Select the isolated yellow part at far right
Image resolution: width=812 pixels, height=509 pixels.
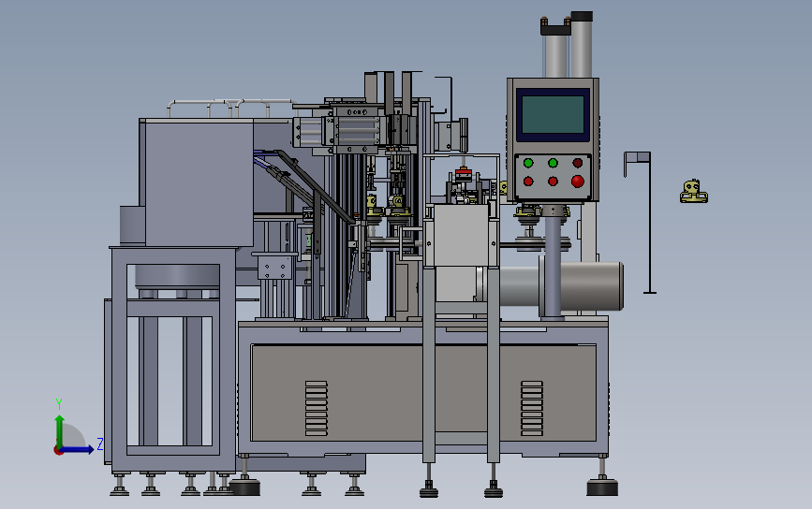point(693,192)
